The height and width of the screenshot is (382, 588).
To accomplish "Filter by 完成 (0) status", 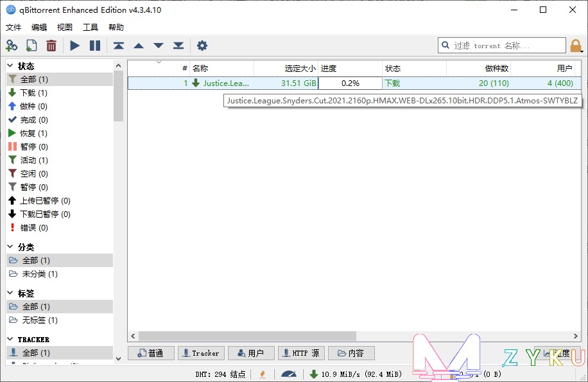I will (60, 120).
